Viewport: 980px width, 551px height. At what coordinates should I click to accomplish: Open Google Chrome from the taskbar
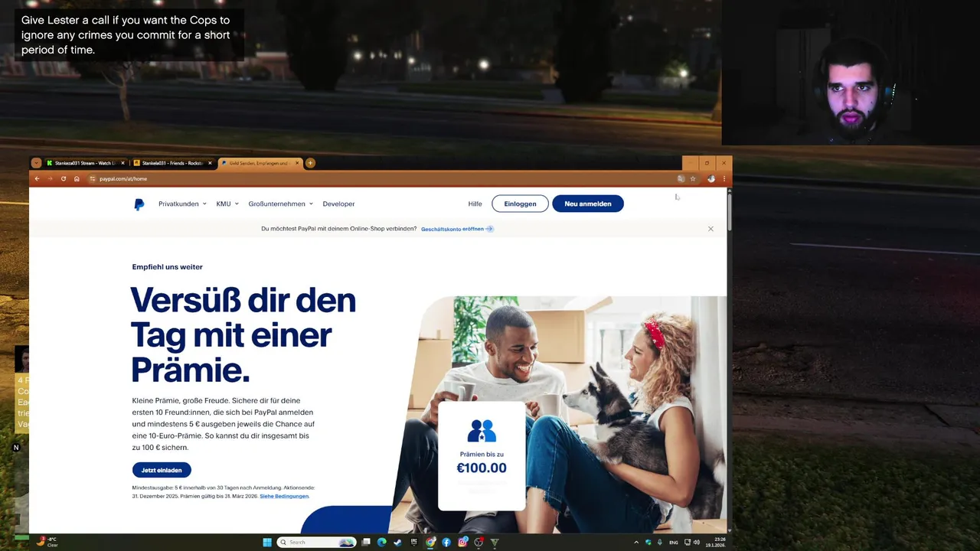[430, 543]
